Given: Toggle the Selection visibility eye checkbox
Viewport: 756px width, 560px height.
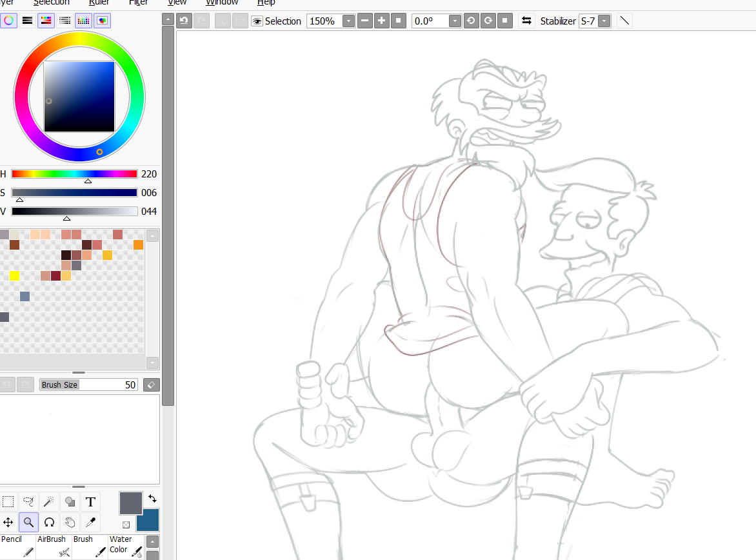Looking at the screenshot, I should point(257,21).
